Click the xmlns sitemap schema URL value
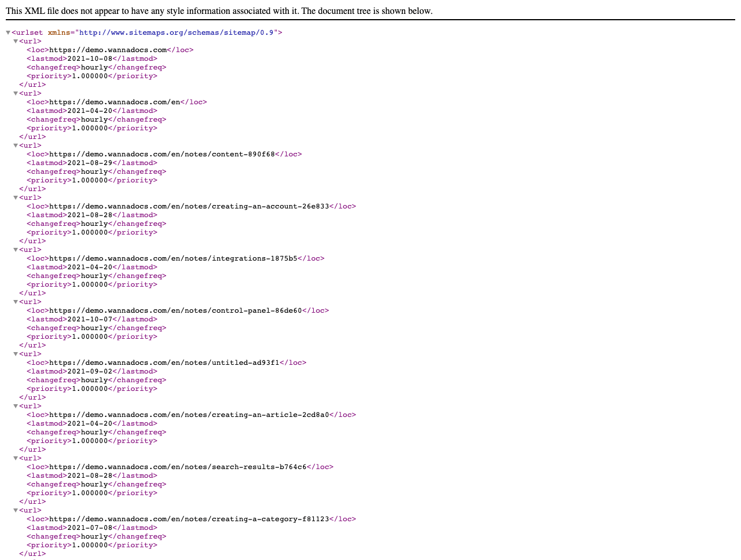 (x=177, y=32)
